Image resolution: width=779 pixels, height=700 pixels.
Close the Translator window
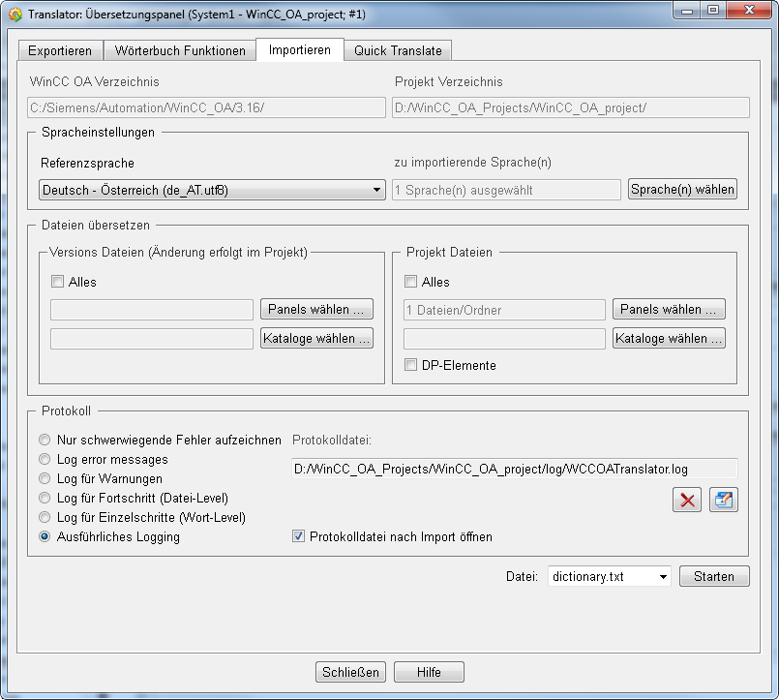pyautogui.click(x=749, y=10)
